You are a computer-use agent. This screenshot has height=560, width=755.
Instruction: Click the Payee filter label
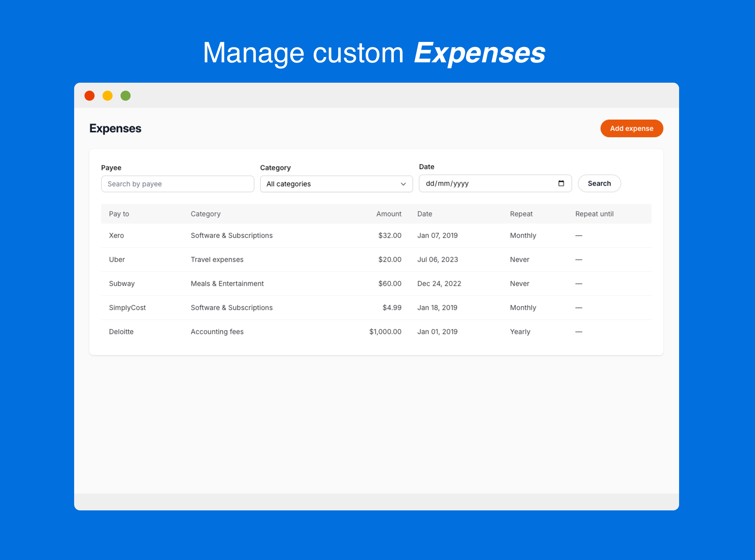click(111, 168)
